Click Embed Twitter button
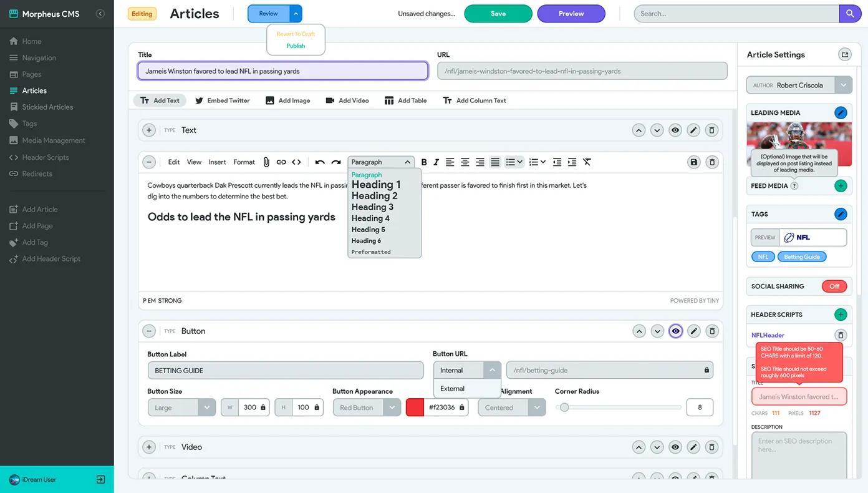868x493 pixels. click(222, 100)
